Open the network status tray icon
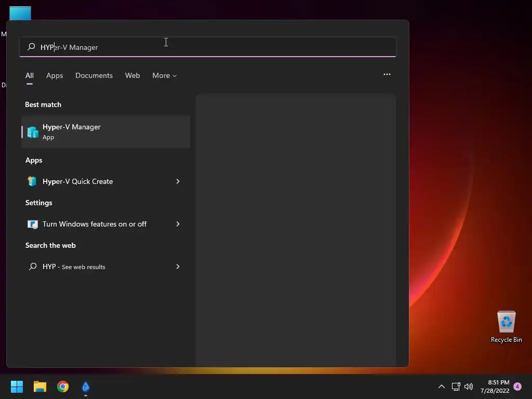532x399 pixels. point(456,387)
